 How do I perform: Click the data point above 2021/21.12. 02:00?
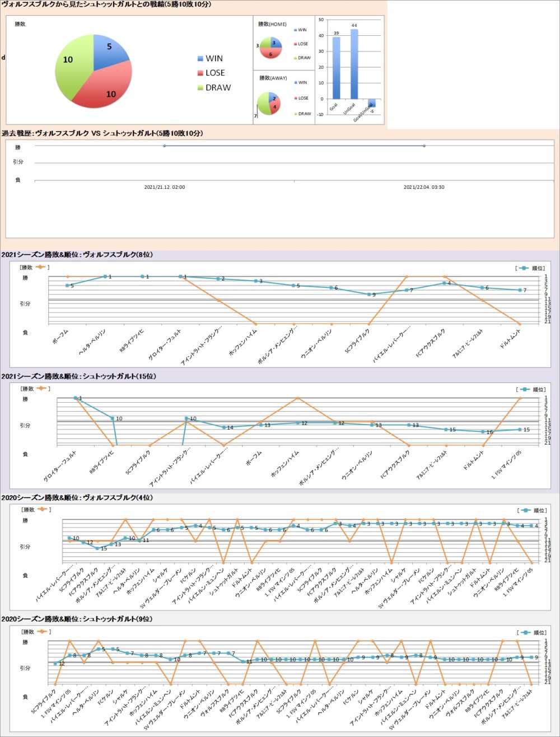pyautogui.click(x=164, y=146)
